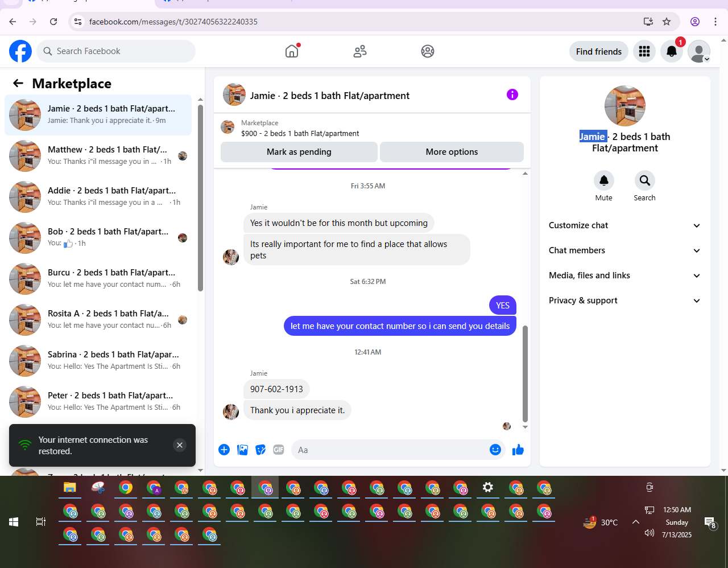
Task: Open Addie conversation in the list
Action: 98,196
